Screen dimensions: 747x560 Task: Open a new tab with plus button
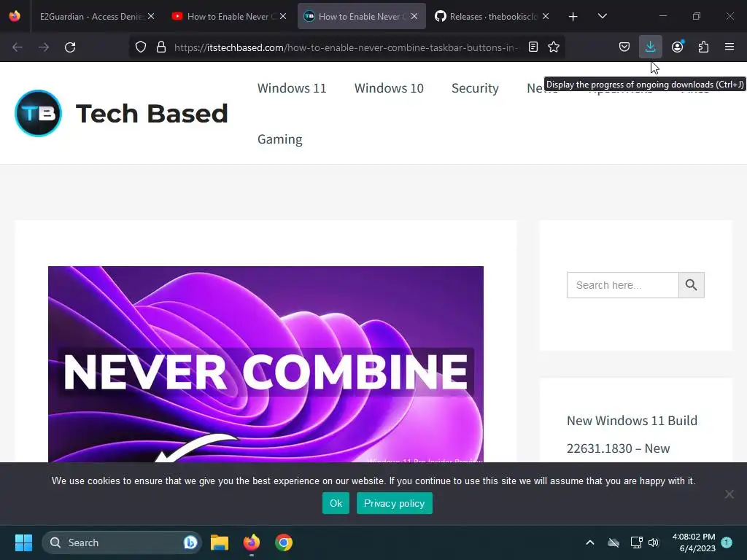[x=573, y=17]
